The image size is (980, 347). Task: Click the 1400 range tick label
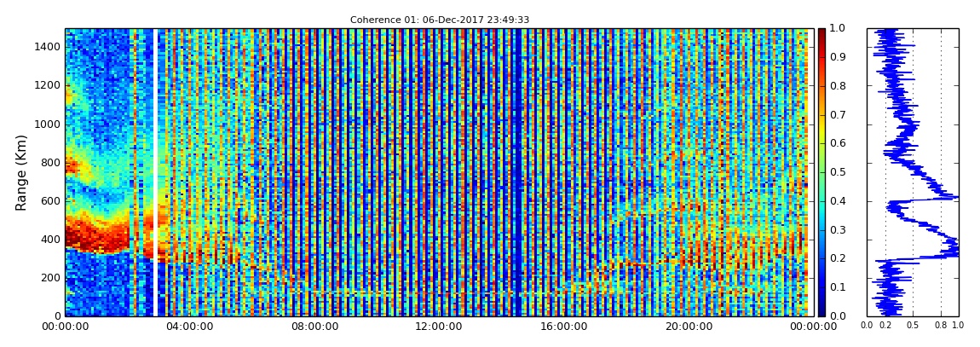click(48, 47)
